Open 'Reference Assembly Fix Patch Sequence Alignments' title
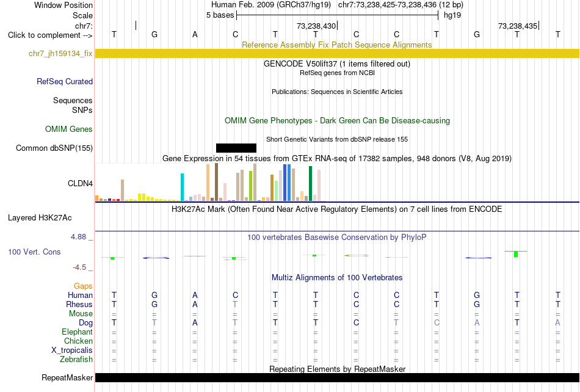This screenshot has height=392, width=580. point(337,45)
